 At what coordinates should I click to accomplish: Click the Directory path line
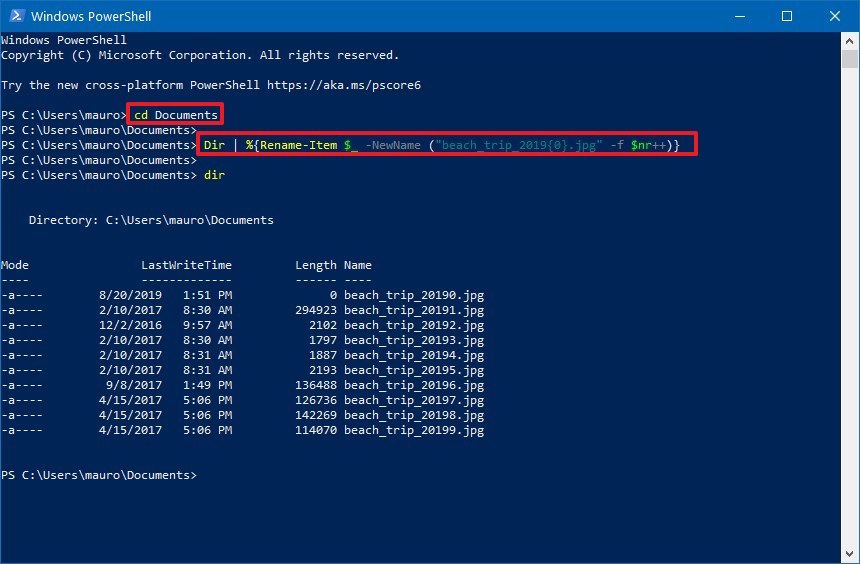point(151,220)
